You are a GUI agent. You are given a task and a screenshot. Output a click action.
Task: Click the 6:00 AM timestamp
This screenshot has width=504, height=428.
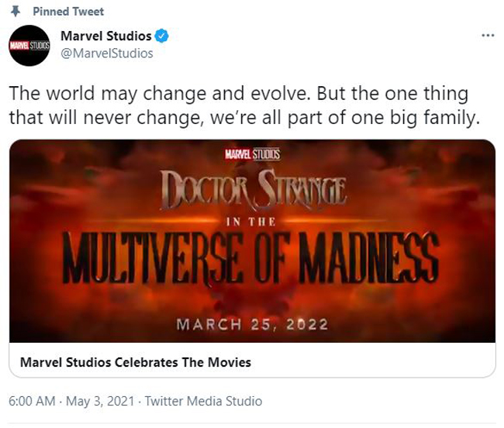click(32, 402)
